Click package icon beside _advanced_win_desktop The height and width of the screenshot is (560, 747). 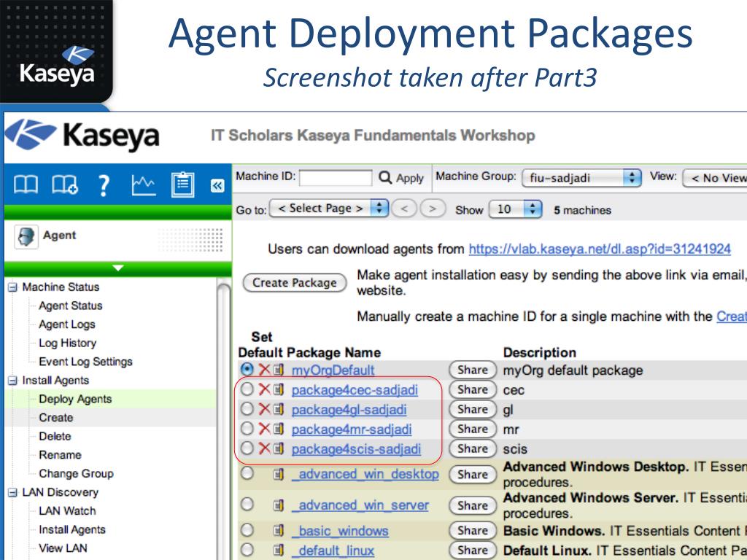point(279,474)
